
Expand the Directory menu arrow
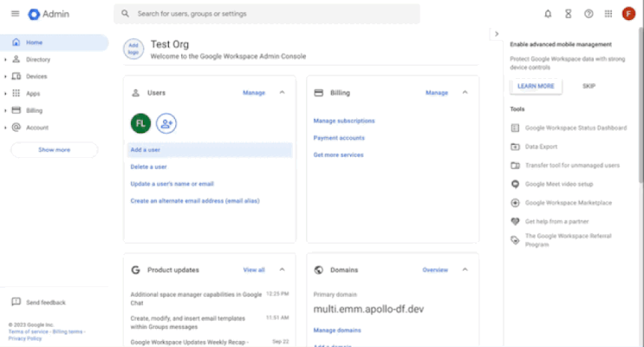coord(5,60)
